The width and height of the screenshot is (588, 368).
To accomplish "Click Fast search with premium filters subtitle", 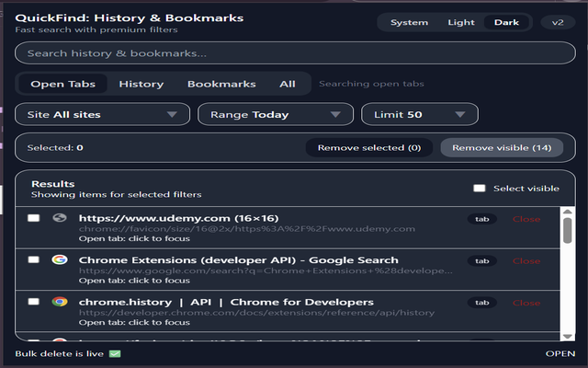I will (x=96, y=29).
